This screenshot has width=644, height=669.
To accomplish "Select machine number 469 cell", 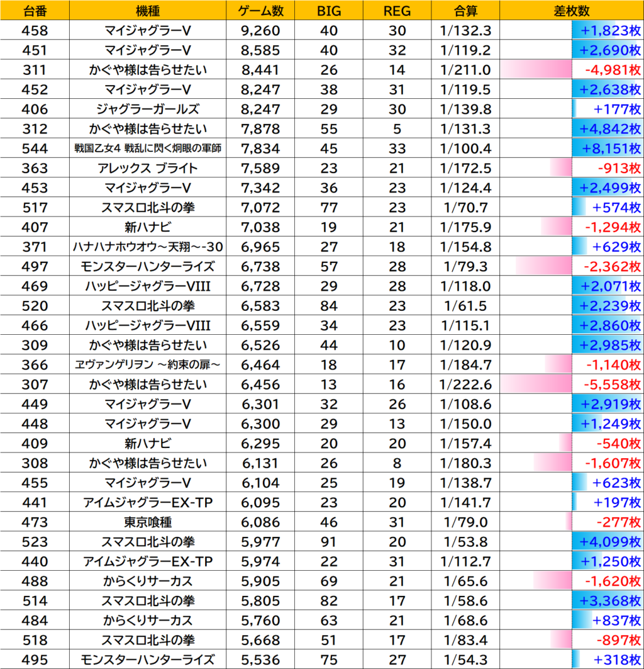I will point(35,286).
